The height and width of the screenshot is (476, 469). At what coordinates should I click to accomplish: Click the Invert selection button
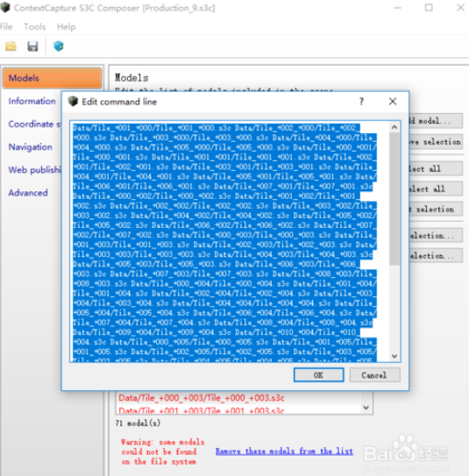click(x=436, y=209)
